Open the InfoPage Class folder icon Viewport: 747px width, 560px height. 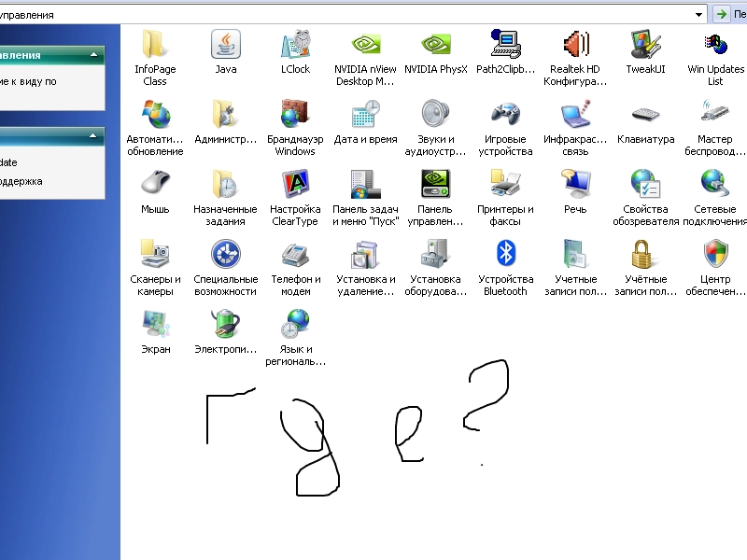tap(155, 44)
